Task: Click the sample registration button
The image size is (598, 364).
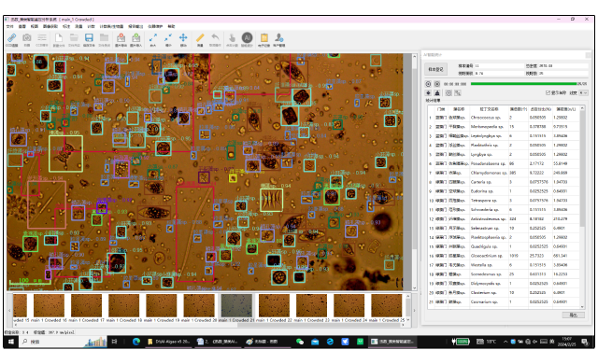Action: [435, 69]
